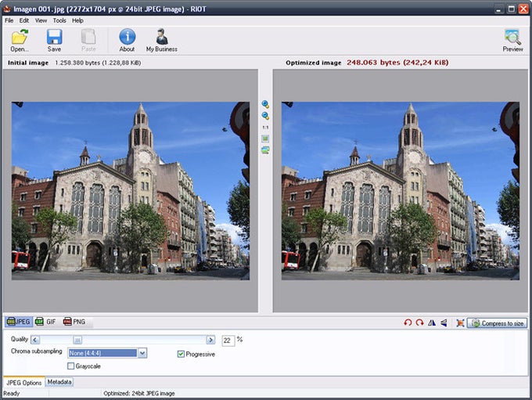Zoom in with the magnifier plus icon
Image resolution: width=532 pixels, height=400 pixels.
[265, 105]
